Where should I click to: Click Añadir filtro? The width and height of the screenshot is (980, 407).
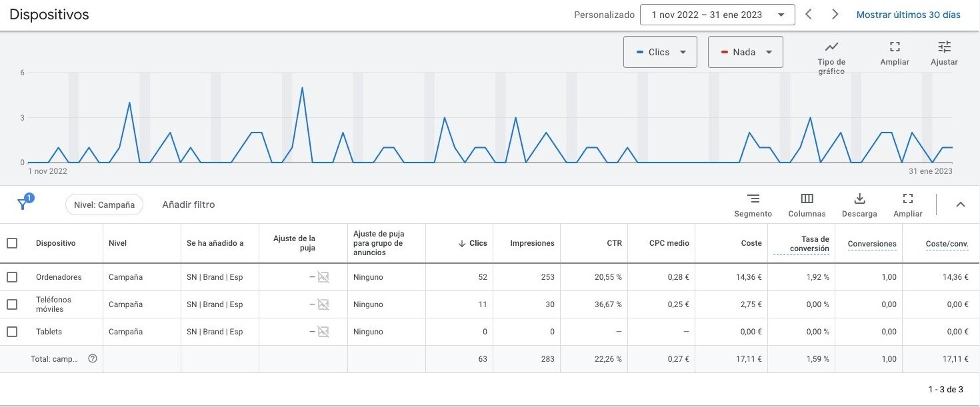[x=188, y=204]
